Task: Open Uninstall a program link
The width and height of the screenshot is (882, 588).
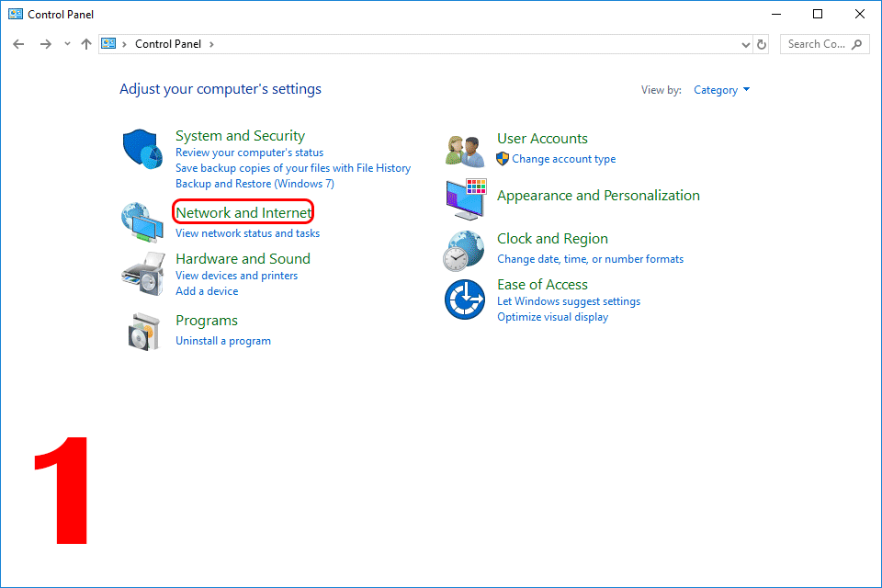Action: [223, 341]
